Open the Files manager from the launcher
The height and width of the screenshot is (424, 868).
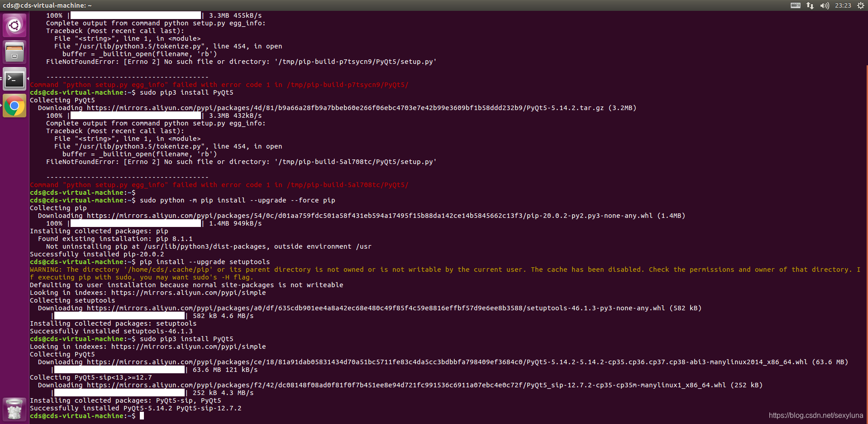click(14, 52)
